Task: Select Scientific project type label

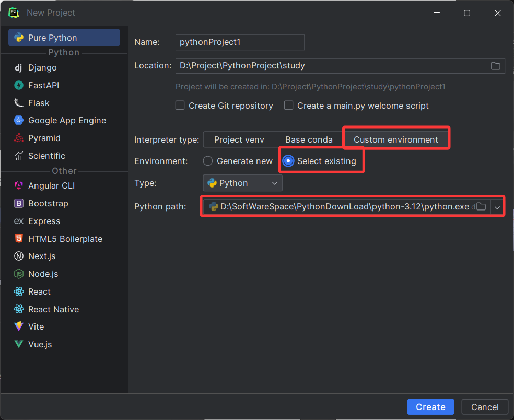Action: pos(46,156)
